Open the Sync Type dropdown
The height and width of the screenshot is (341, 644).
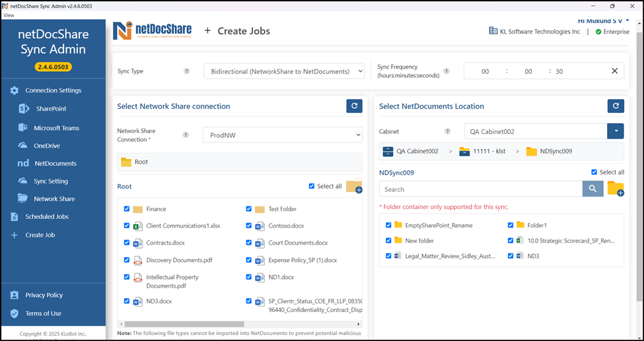(x=284, y=71)
